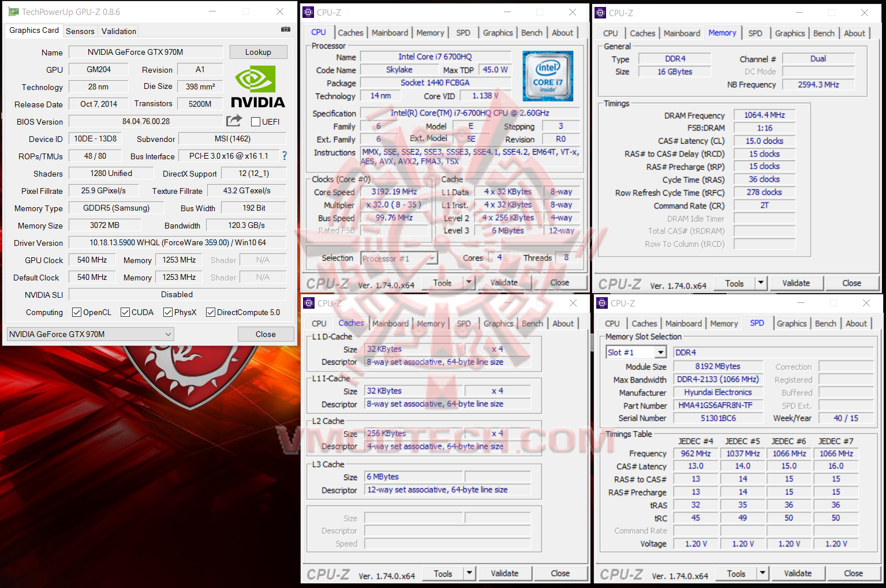The width and height of the screenshot is (886, 588).
Task: Open the Slot #1 memory slot dropdown
Action: coord(636,352)
